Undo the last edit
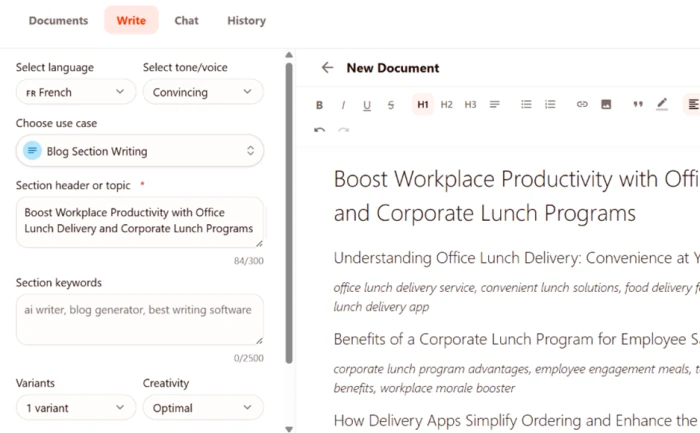The width and height of the screenshot is (700, 433). coord(319,130)
